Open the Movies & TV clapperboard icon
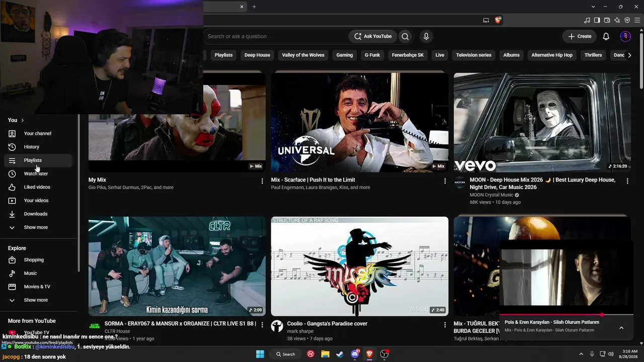 (x=12, y=287)
